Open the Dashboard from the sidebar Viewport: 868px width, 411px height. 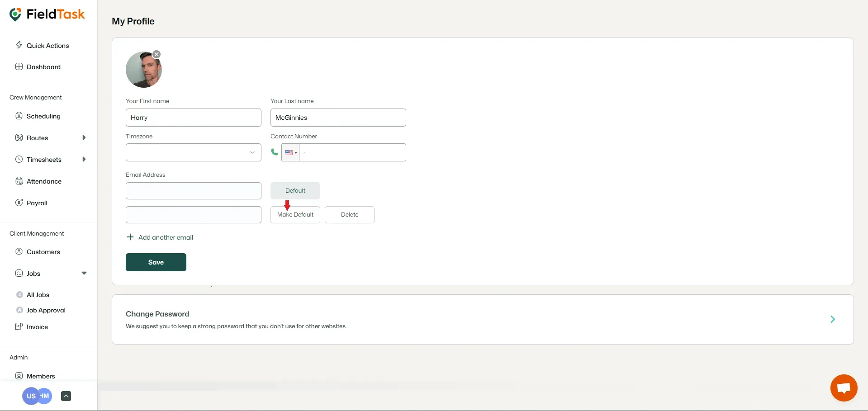[43, 66]
